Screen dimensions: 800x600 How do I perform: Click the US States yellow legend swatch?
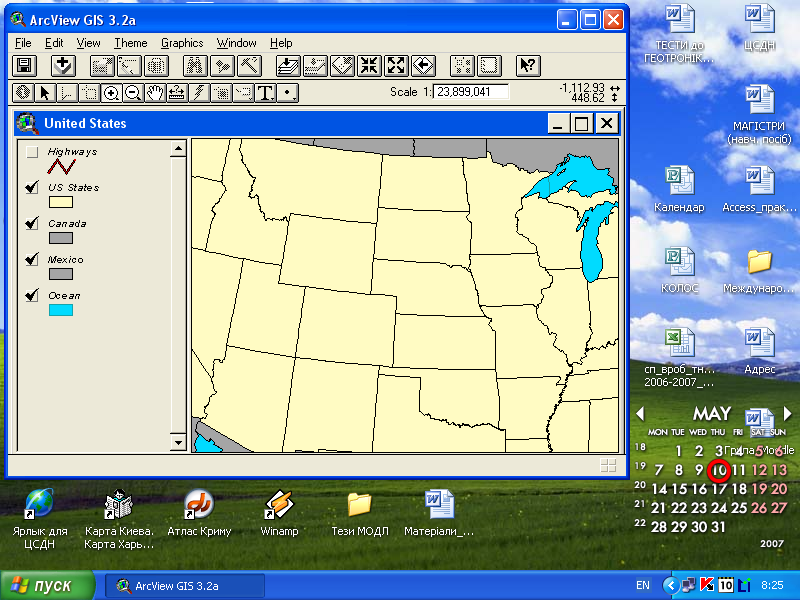[61, 203]
